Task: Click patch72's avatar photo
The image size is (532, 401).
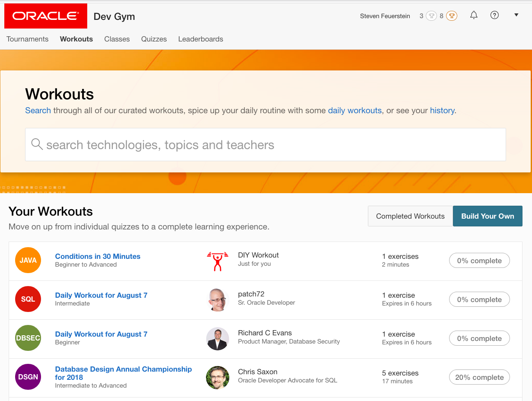Action: tap(218, 300)
